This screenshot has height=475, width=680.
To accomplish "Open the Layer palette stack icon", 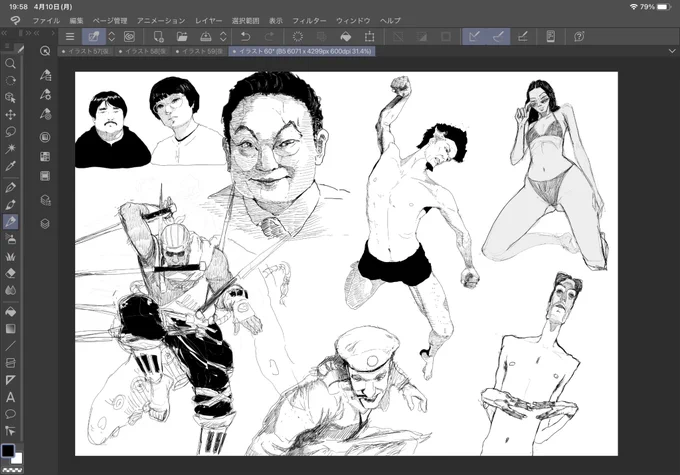I will pos(45,224).
